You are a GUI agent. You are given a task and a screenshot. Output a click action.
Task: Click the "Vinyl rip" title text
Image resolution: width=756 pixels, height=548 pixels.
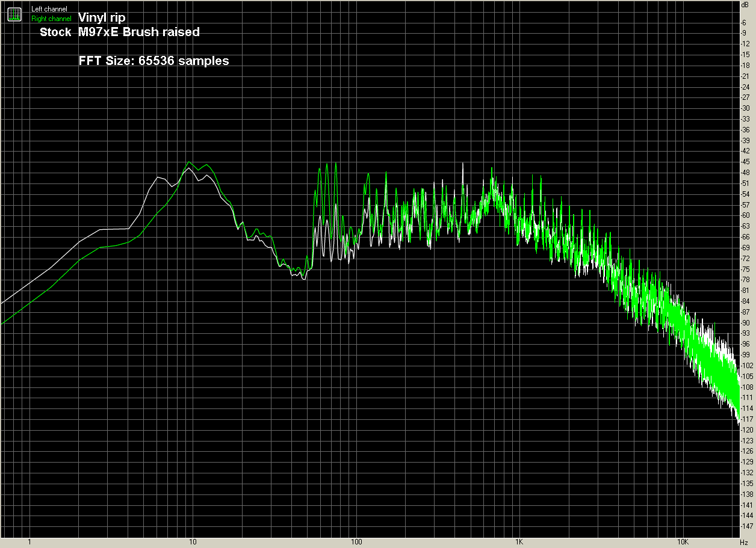(102, 17)
